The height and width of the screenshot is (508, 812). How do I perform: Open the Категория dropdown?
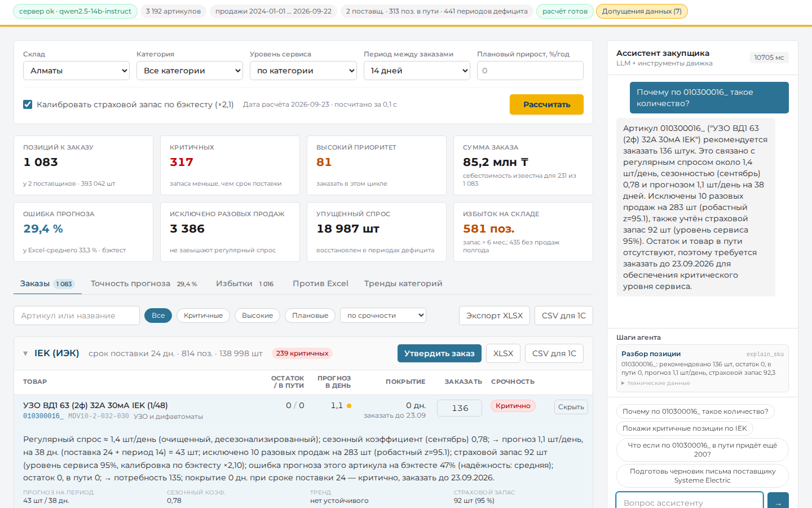click(190, 71)
